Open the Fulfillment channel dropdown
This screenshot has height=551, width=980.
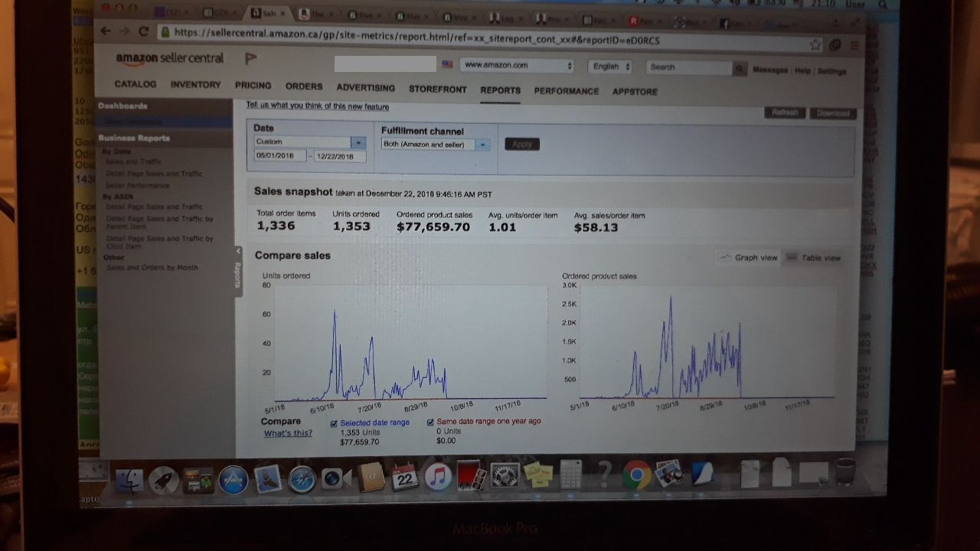point(482,145)
